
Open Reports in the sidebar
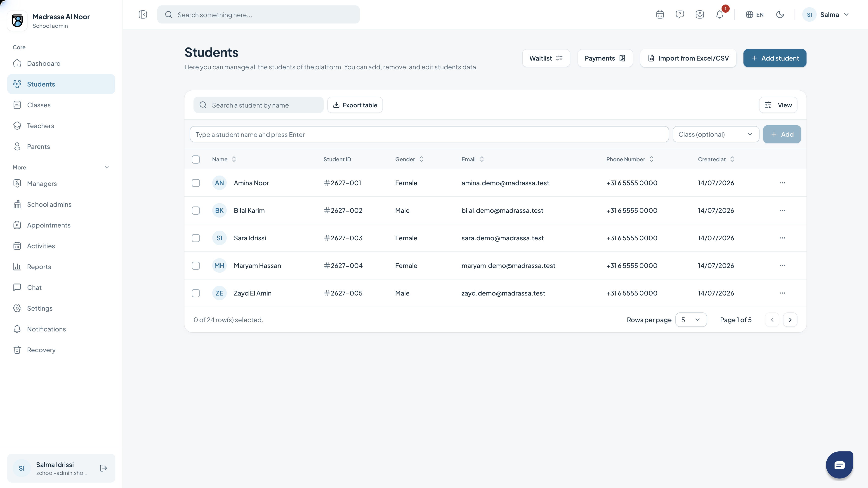click(x=61, y=267)
